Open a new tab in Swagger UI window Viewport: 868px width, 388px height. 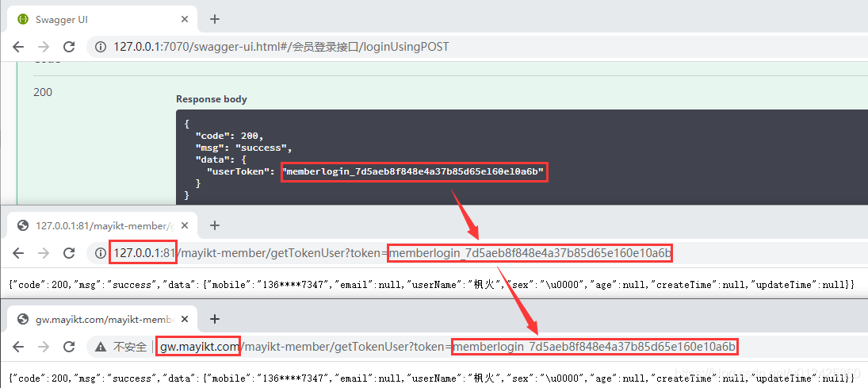(215, 19)
